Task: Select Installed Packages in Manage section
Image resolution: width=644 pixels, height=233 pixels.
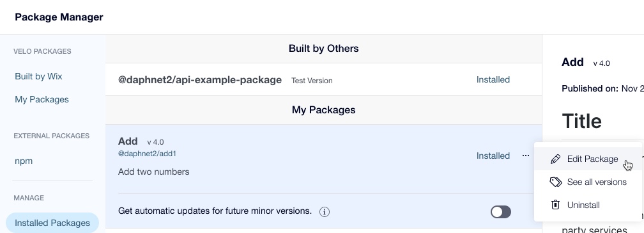Action: [x=52, y=223]
